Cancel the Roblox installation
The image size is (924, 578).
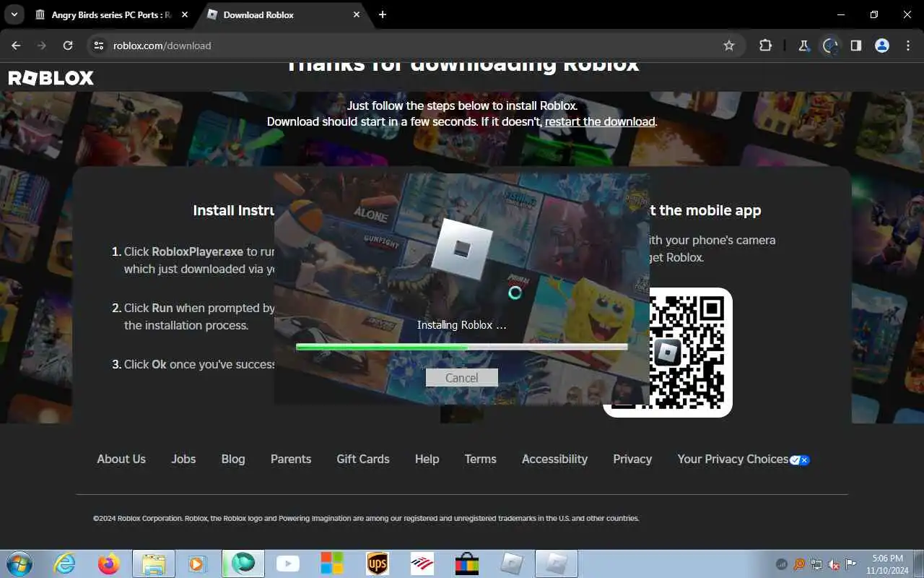click(461, 378)
